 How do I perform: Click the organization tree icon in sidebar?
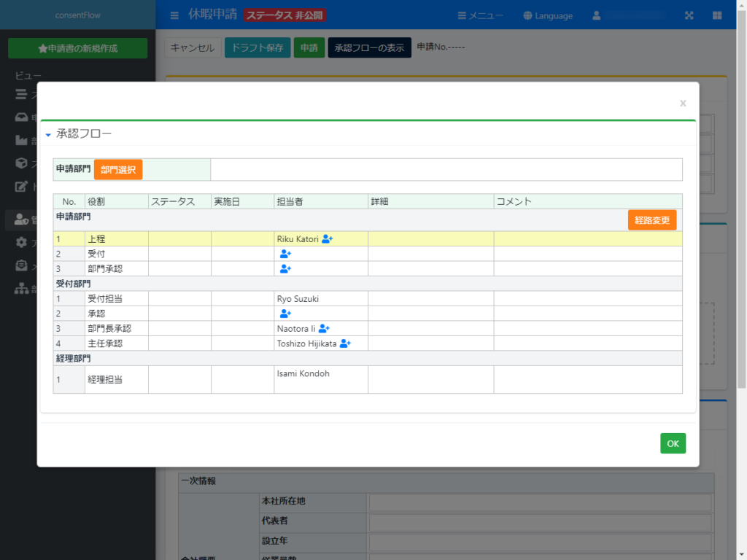coord(21,288)
